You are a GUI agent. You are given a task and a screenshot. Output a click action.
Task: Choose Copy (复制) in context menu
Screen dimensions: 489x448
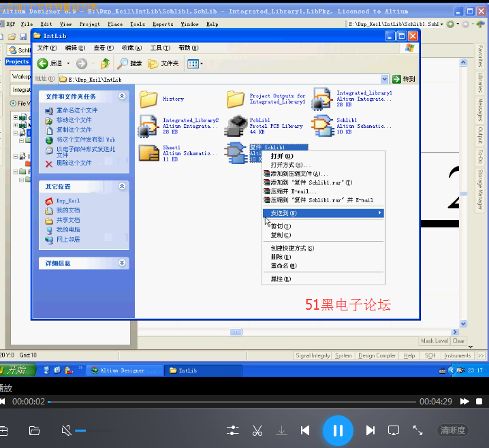324,235
